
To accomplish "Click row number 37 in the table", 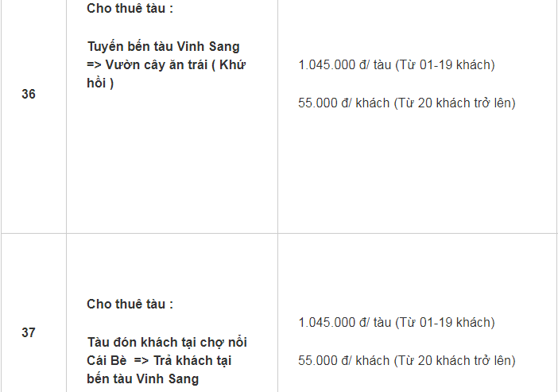I will click(x=29, y=332).
